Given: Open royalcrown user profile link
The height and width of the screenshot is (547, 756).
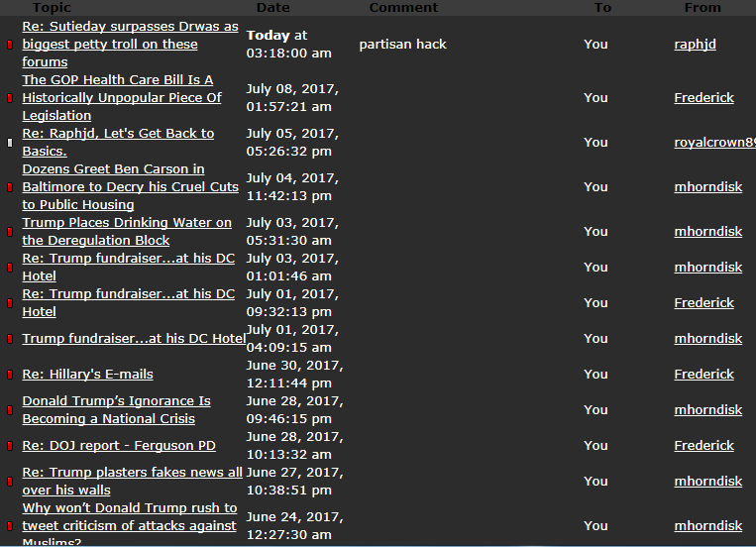Looking at the screenshot, I should [x=713, y=142].
